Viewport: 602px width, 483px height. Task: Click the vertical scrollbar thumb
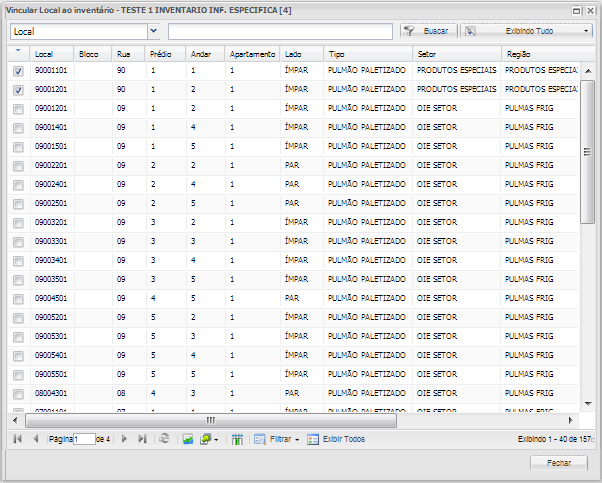(x=587, y=152)
